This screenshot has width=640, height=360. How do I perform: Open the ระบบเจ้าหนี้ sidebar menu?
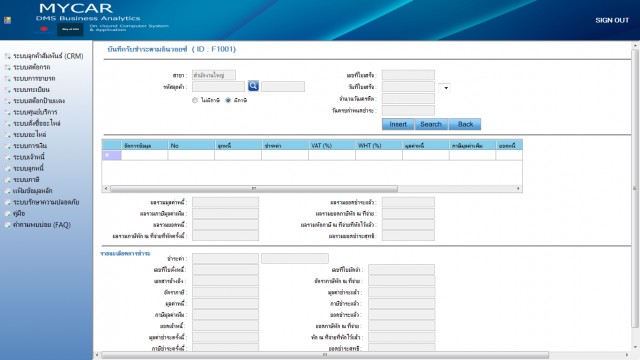point(29,157)
